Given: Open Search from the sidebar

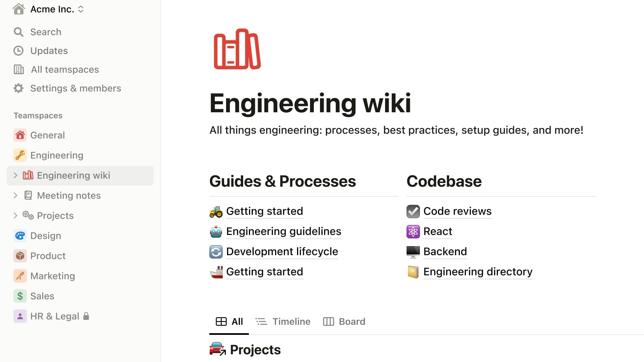Looking at the screenshot, I should pos(46,32).
